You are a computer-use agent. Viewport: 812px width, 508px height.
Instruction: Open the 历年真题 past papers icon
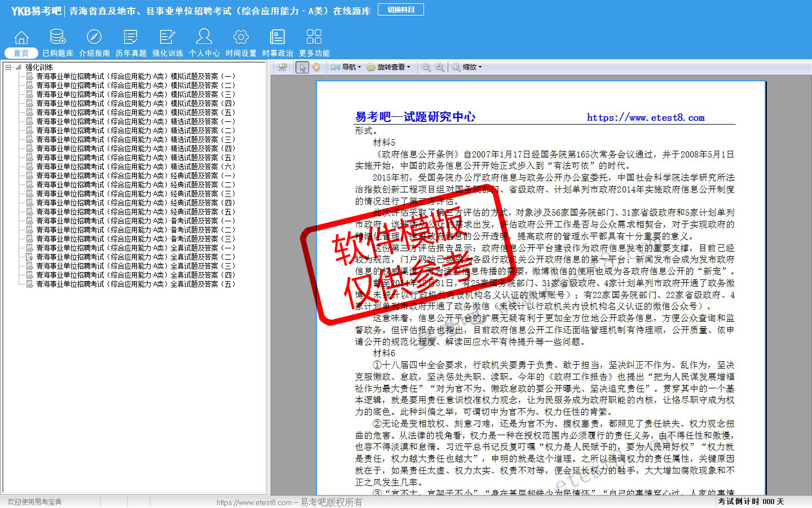131,38
